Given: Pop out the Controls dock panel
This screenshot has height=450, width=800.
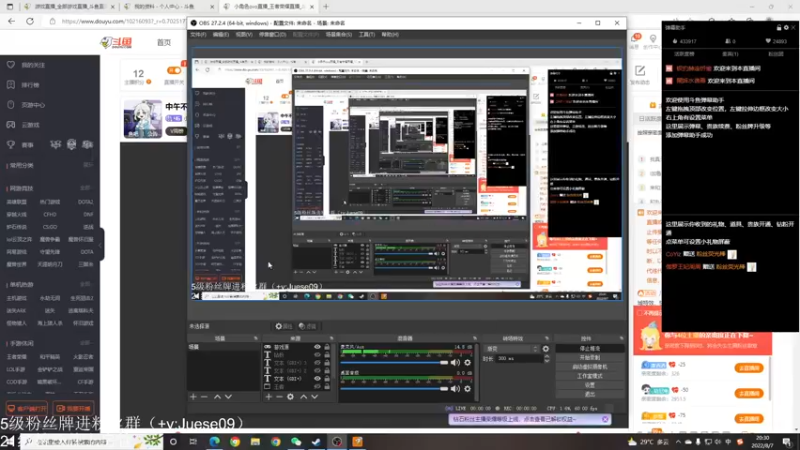Looking at the screenshot, I should [x=621, y=338].
